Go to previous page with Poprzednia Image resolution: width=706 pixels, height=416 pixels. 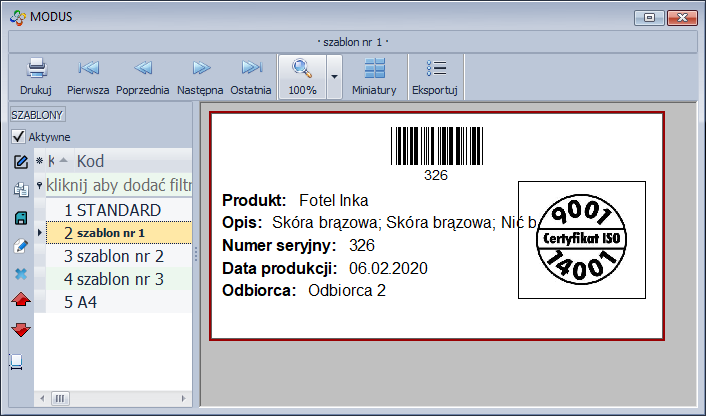[x=143, y=76]
